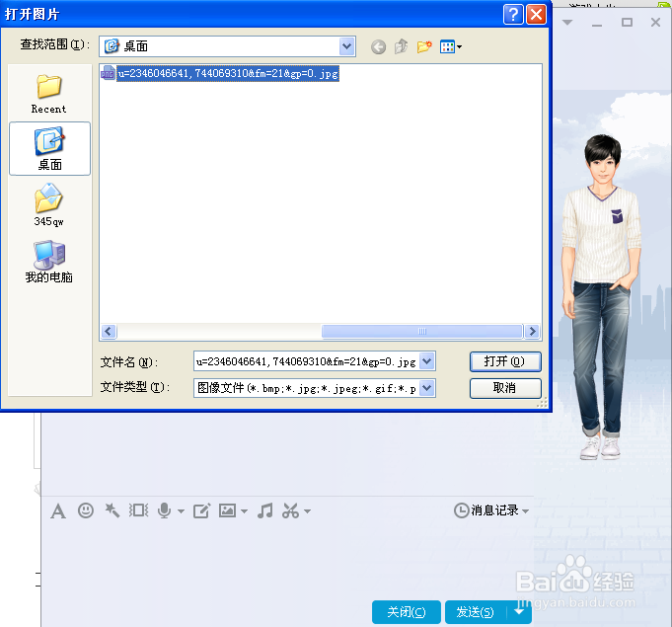Go up one folder level
The width and height of the screenshot is (672, 627).
click(x=402, y=46)
